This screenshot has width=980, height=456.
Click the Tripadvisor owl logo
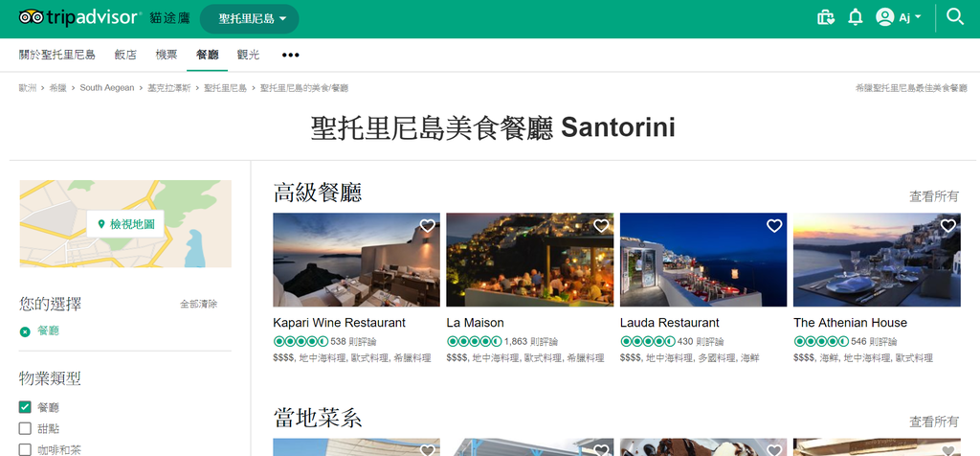[32, 17]
